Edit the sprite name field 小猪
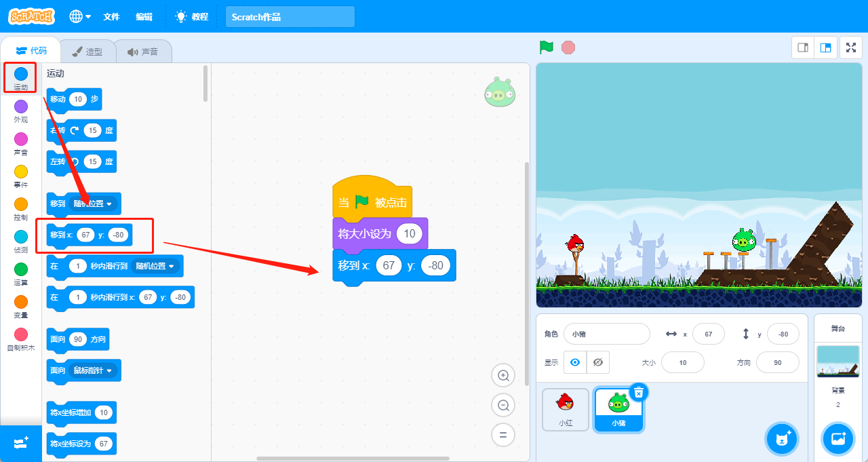Viewport: 868px width, 462px height. coord(606,334)
